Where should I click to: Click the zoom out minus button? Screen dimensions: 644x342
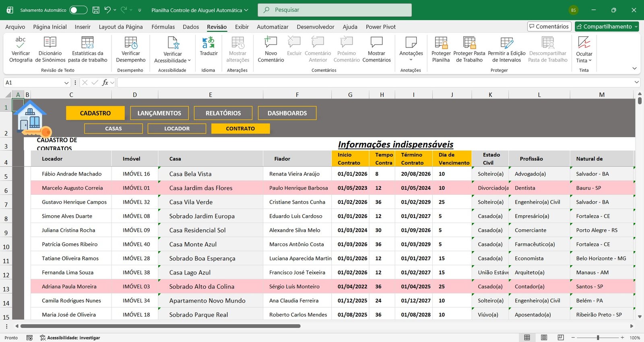coord(573,338)
